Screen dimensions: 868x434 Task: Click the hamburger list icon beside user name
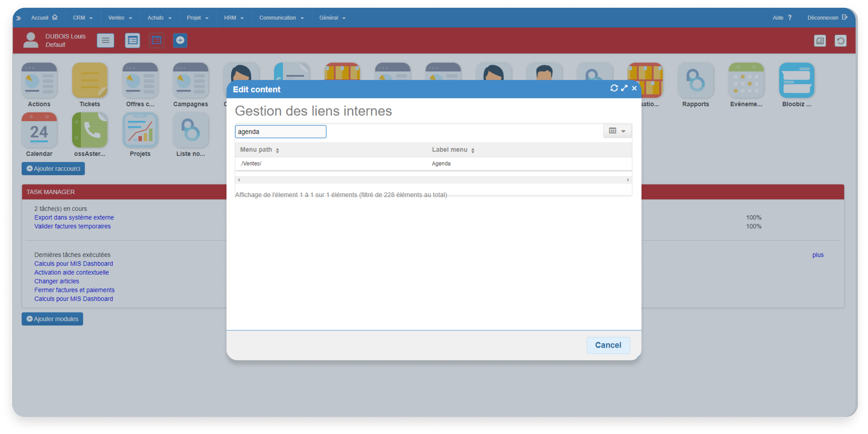[105, 40]
